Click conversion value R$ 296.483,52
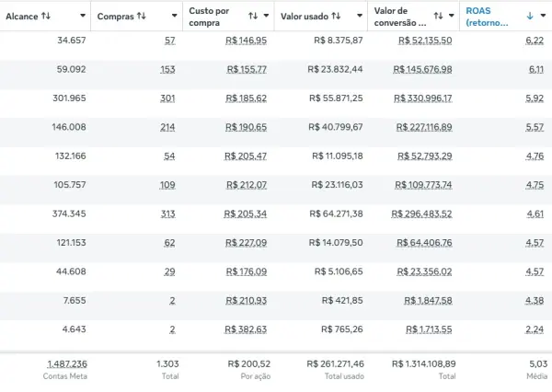The image size is (552, 392). [x=421, y=213]
